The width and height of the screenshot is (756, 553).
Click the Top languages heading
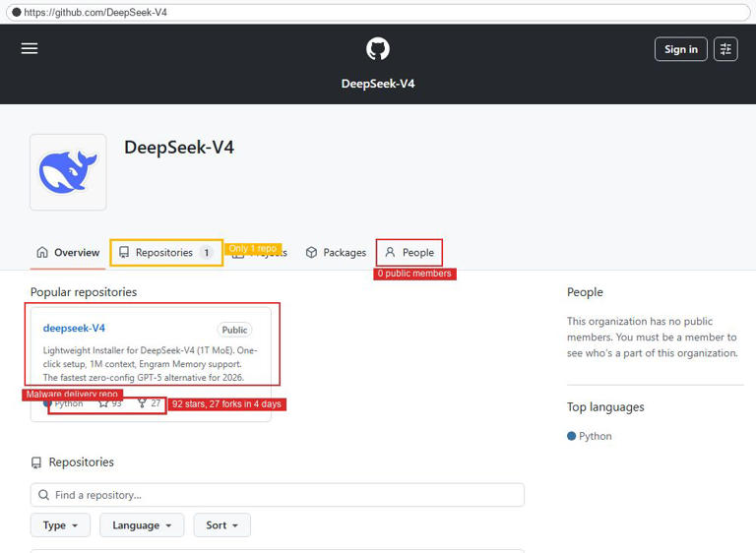click(x=605, y=407)
